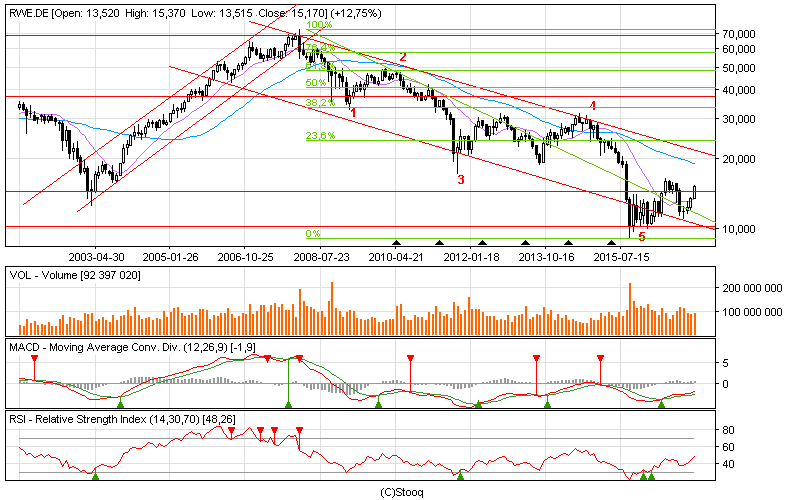Click the 30,000 price axis label

[x=739, y=119]
